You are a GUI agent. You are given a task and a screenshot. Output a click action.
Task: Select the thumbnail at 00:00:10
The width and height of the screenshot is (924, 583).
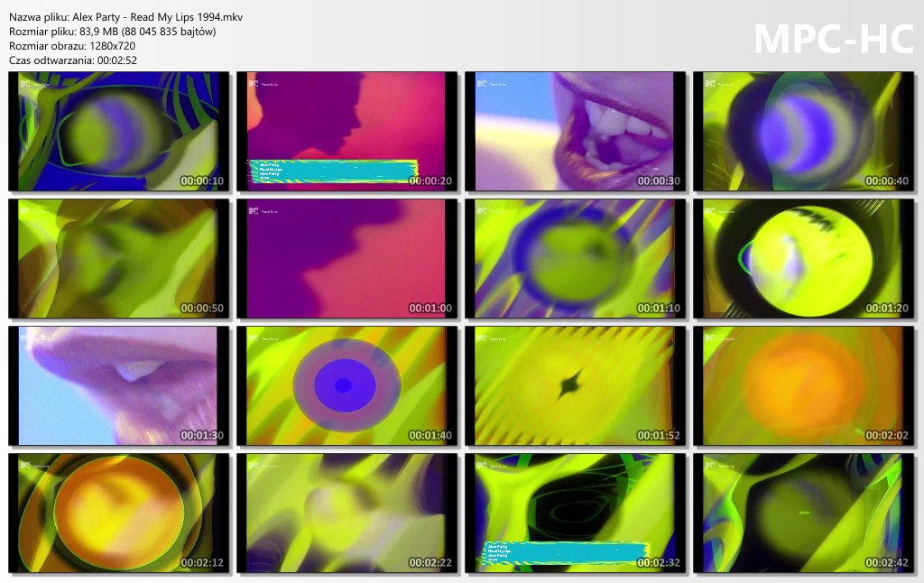pos(118,132)
